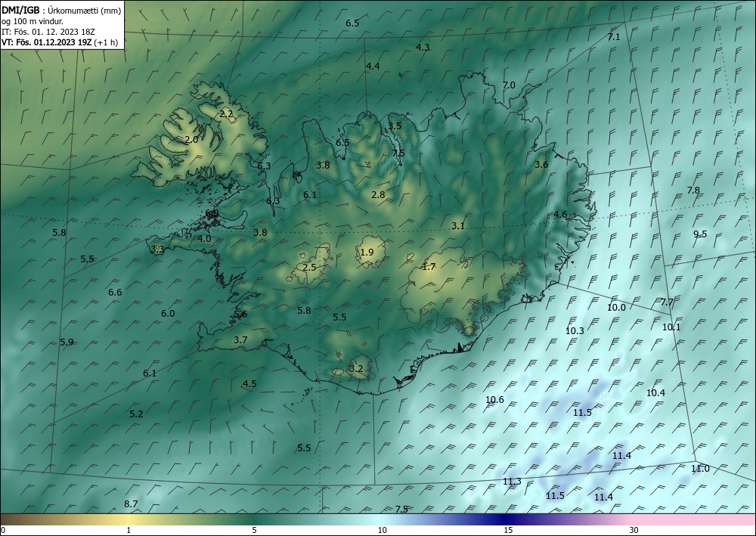Click the value 10.0 on the map
The image size is (756, 536).
pyautogui.click(x=616, y=308)
